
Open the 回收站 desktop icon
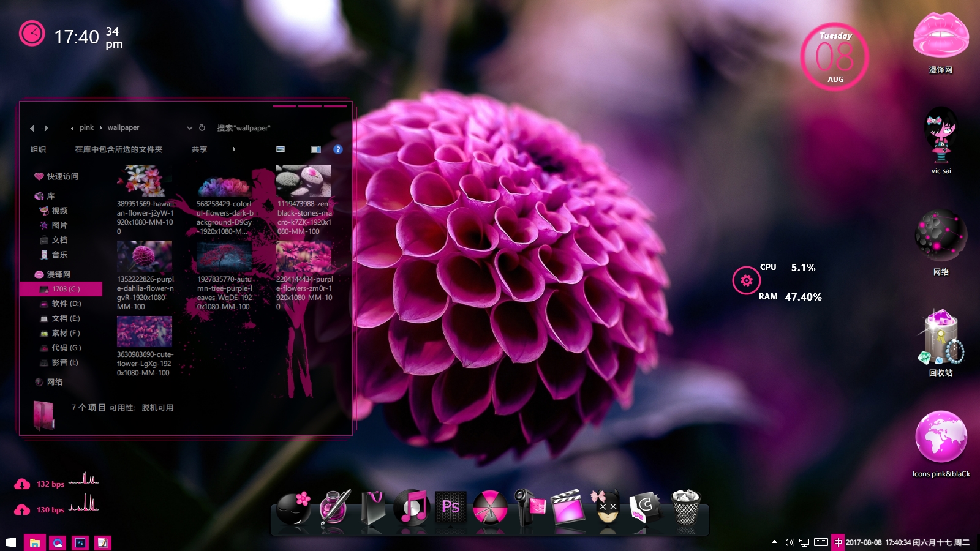(x=941, y=343)
